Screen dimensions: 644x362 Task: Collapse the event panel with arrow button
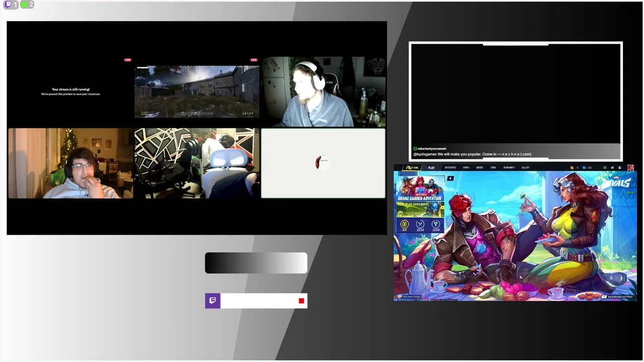[x=450, y=178]
